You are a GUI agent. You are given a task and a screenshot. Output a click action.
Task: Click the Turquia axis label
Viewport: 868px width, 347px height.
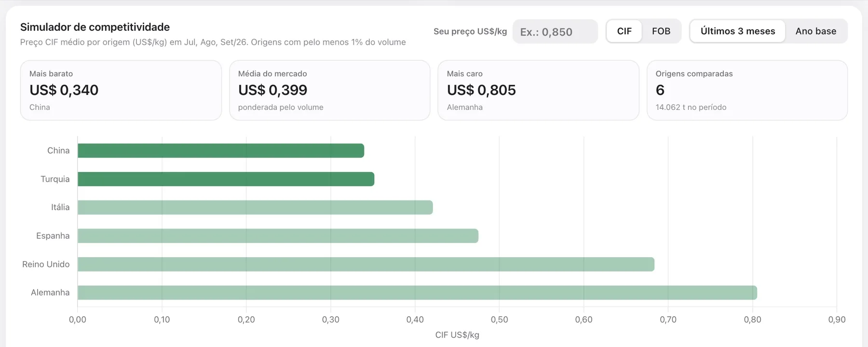click(x=55, y=179)
